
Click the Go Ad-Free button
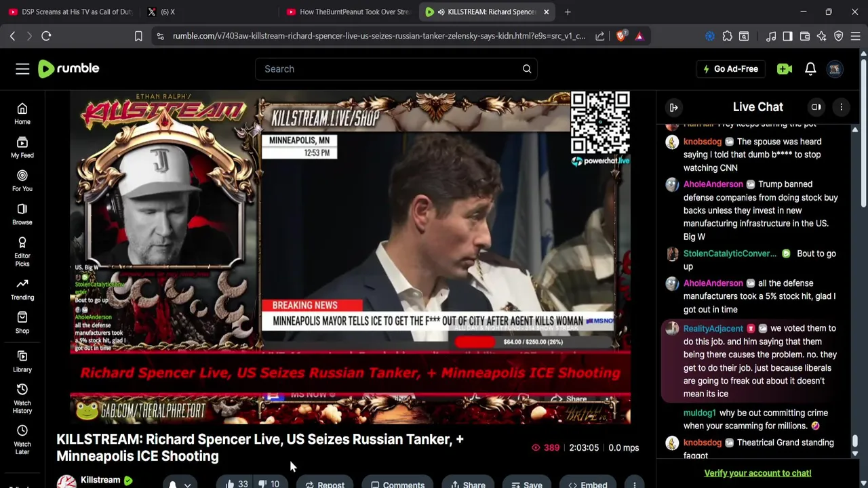pos(731,68)
